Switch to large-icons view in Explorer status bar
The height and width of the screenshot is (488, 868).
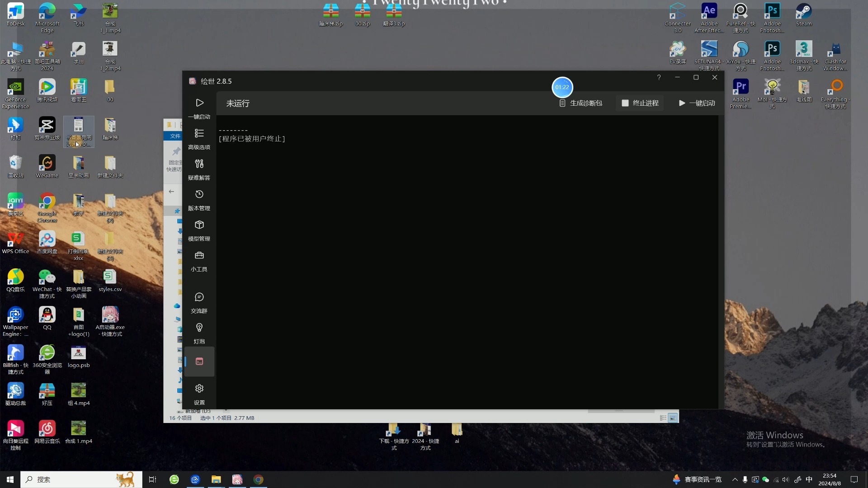pos(673,418)
